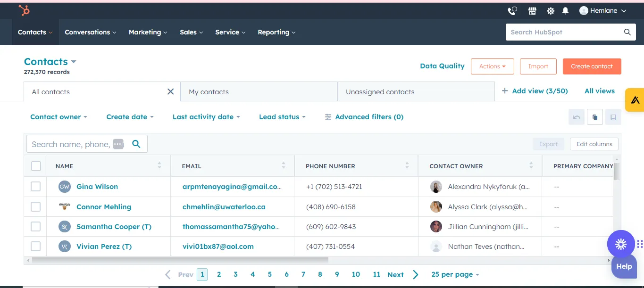The height and width of the screenshot is (288, 644).
Task: Open the Data Quality link
Action: tap(442, 66)
